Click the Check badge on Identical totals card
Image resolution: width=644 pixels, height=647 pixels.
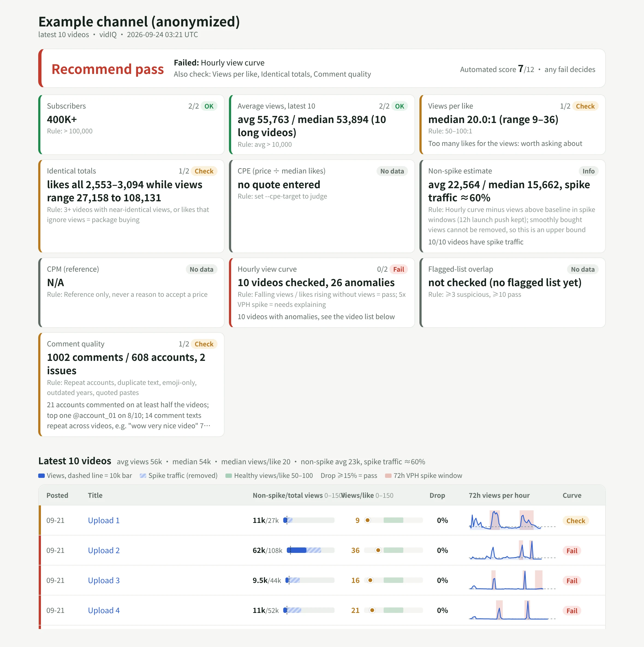204,171
